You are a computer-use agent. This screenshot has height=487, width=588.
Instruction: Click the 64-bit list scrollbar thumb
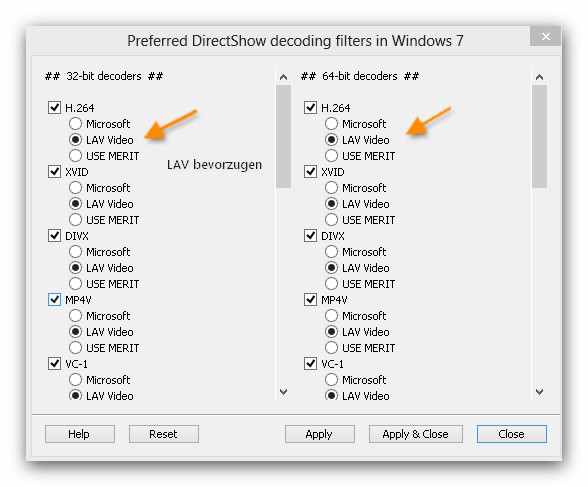[x=539, y=136]
